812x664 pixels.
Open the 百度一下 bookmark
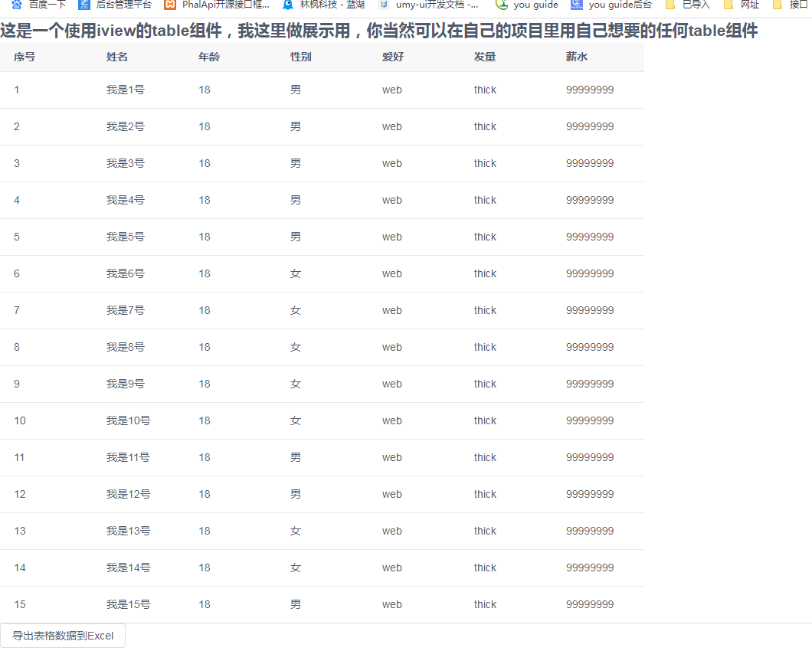pyautogui.click(x=40, y=5)
